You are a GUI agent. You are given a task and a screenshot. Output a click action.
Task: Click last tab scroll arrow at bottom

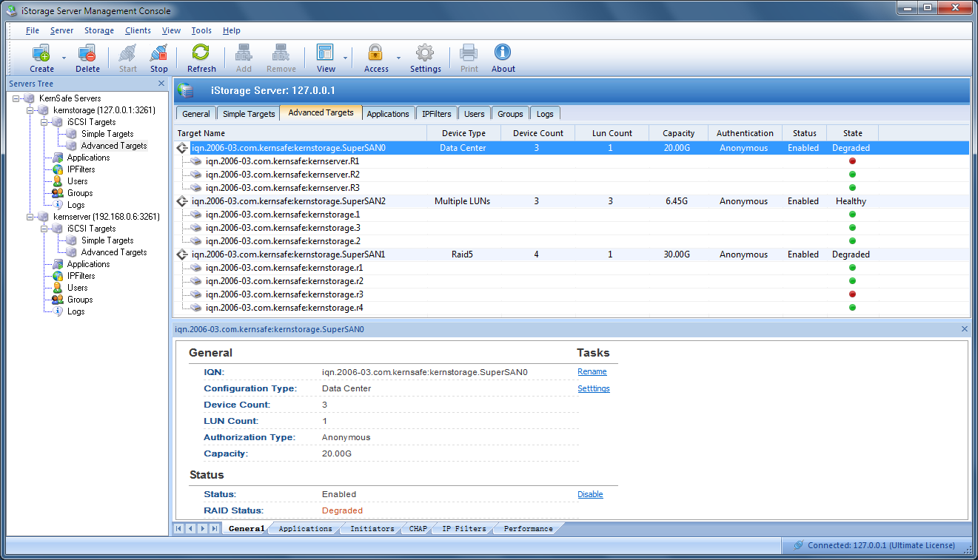coord(214,528)
